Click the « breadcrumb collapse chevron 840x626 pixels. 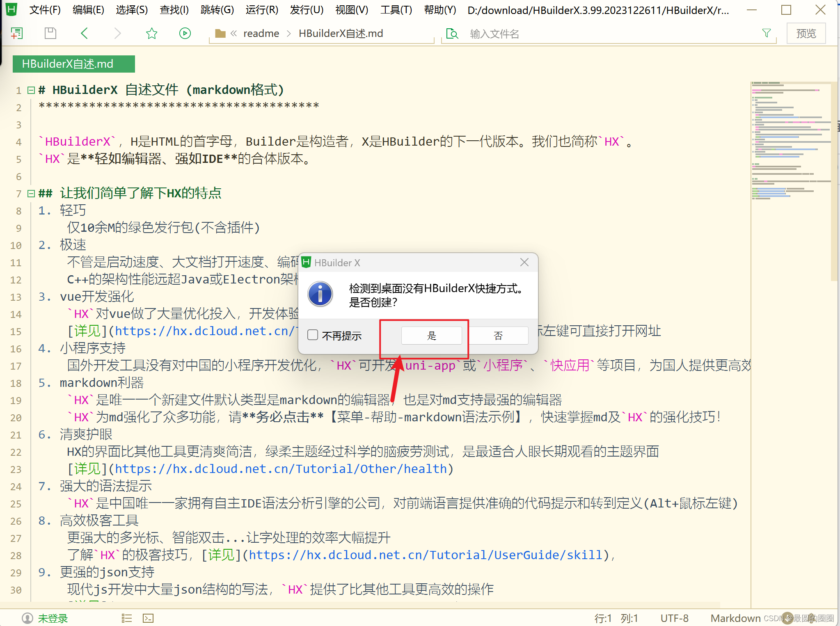coord(234,33)
